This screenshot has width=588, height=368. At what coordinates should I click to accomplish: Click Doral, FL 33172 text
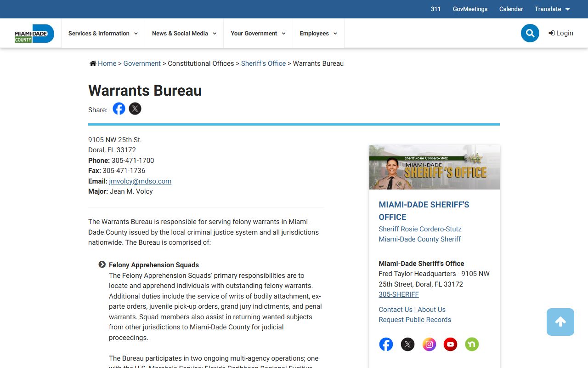coord(112,150)
